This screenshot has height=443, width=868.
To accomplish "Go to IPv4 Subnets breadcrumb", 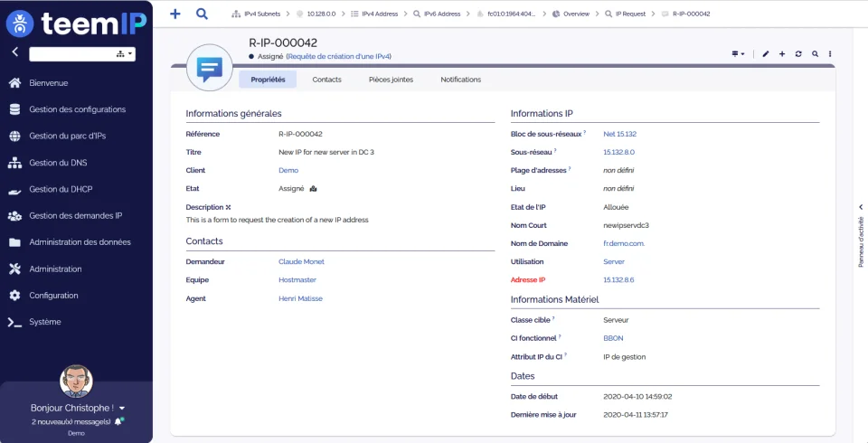I will (256, 14).
